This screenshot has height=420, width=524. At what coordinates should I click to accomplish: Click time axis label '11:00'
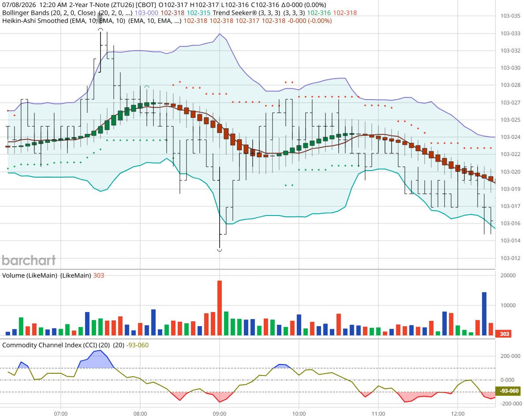[378, 414]
